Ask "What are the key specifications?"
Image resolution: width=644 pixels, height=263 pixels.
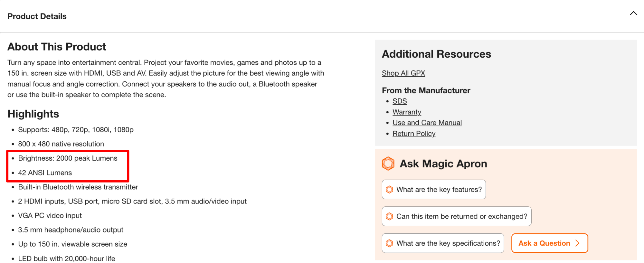(448, 243)
